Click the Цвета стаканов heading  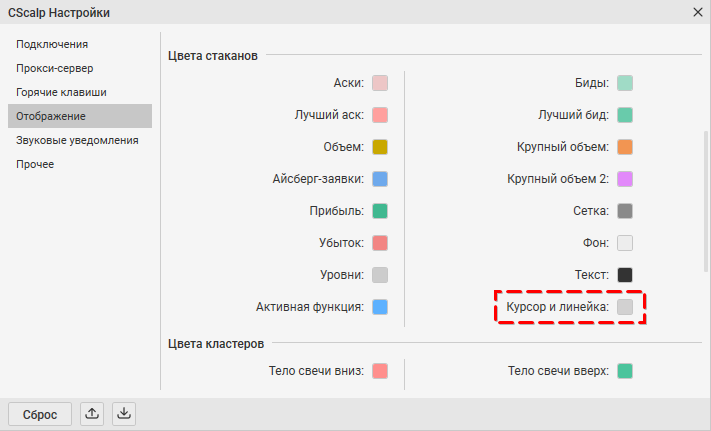point(213,56)
